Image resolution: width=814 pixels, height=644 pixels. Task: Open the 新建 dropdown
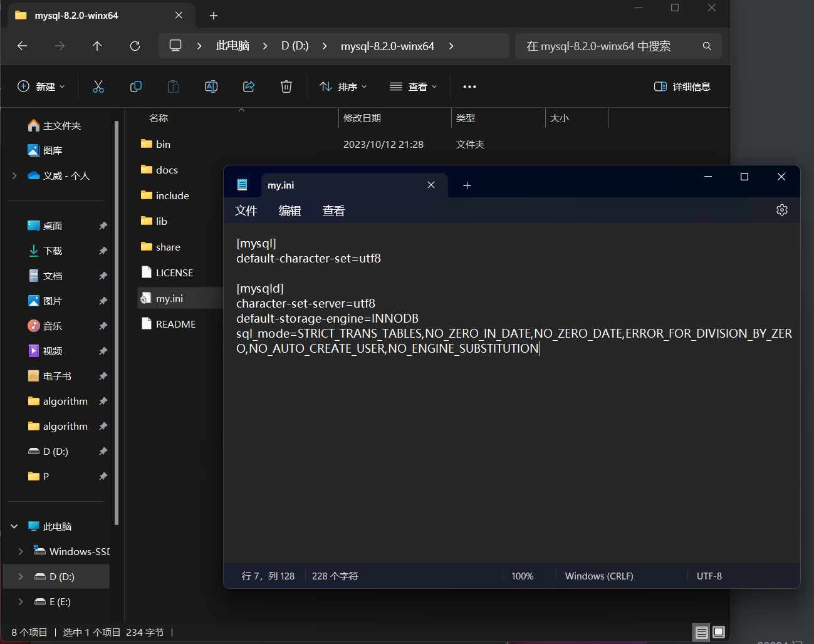click(41, 86)
